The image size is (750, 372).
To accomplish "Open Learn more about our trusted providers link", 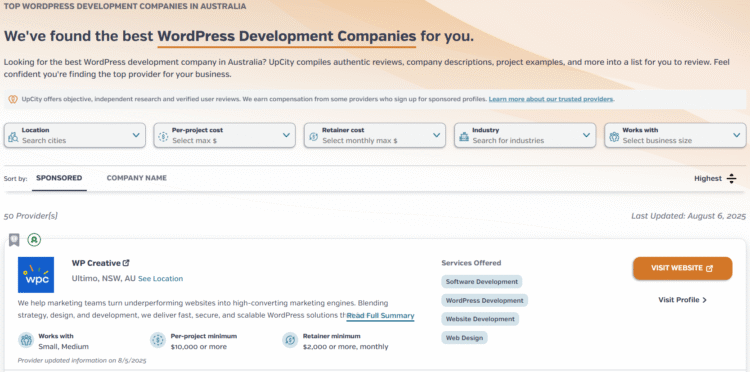I will 551,99.
